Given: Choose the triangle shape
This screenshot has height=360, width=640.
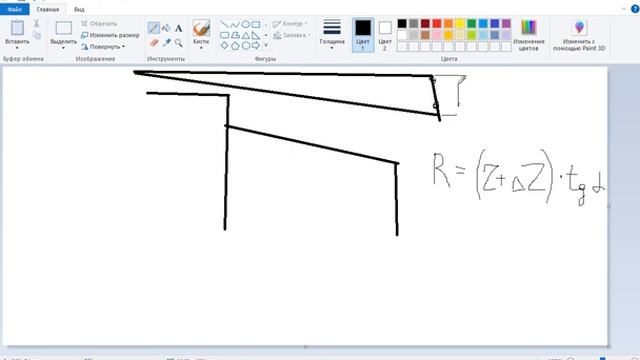Looking at the screenshot, I should coord(245,35).
